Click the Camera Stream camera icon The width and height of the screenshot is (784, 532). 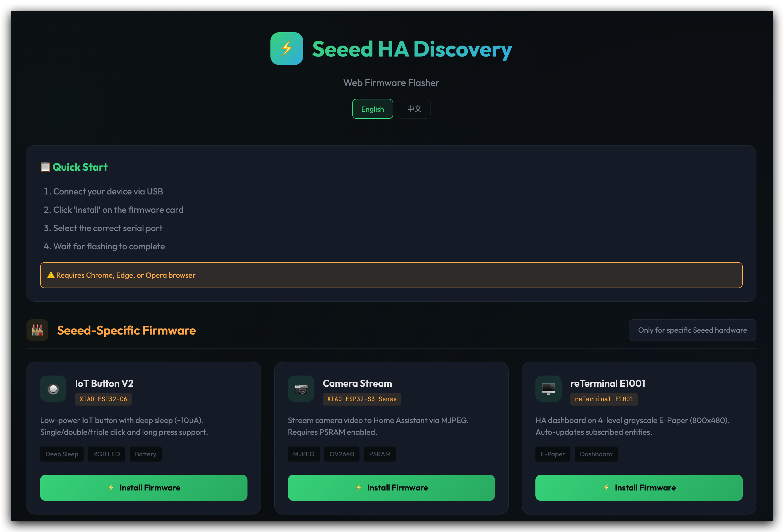[x=300, y=389]
